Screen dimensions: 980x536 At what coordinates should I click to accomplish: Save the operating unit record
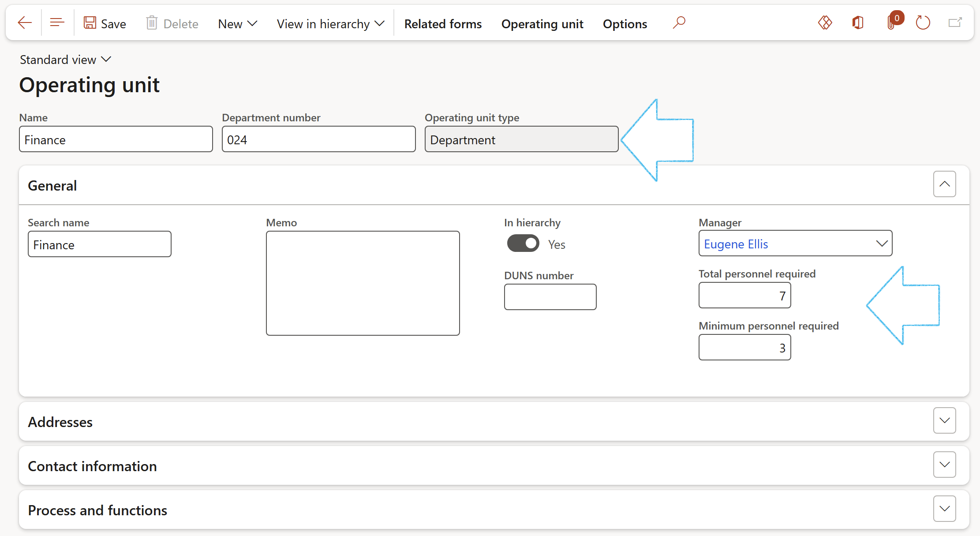pos(105,23)
